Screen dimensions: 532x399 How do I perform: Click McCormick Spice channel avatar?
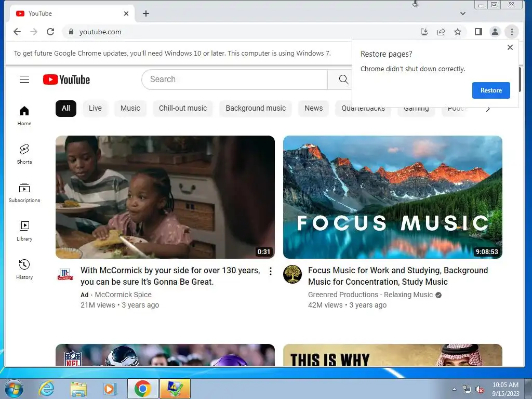(x=65, y=274)
